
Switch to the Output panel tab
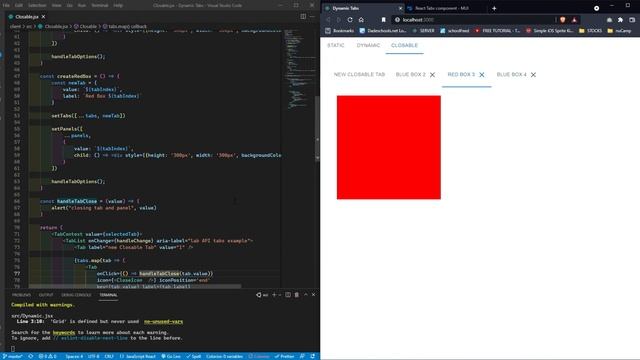46,295
